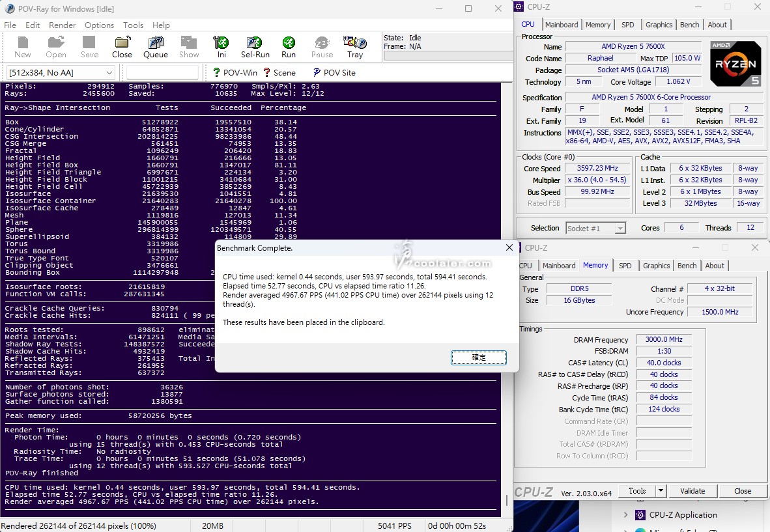The image size is (770, 532).
Task: Send POV-Ray to the Tray
Action: [x=355, y=47]
